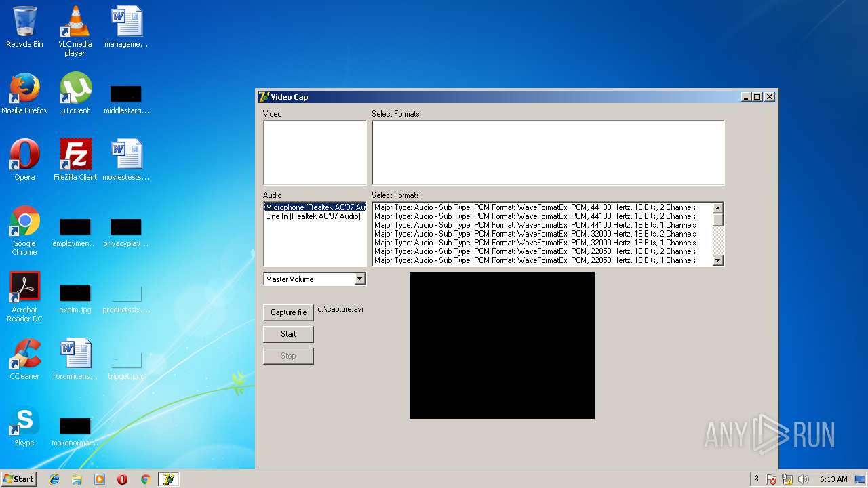The width and height of the screenshot is (868, 488).
Task: Open the volume speaker tray icon
Action: point(804,479)
